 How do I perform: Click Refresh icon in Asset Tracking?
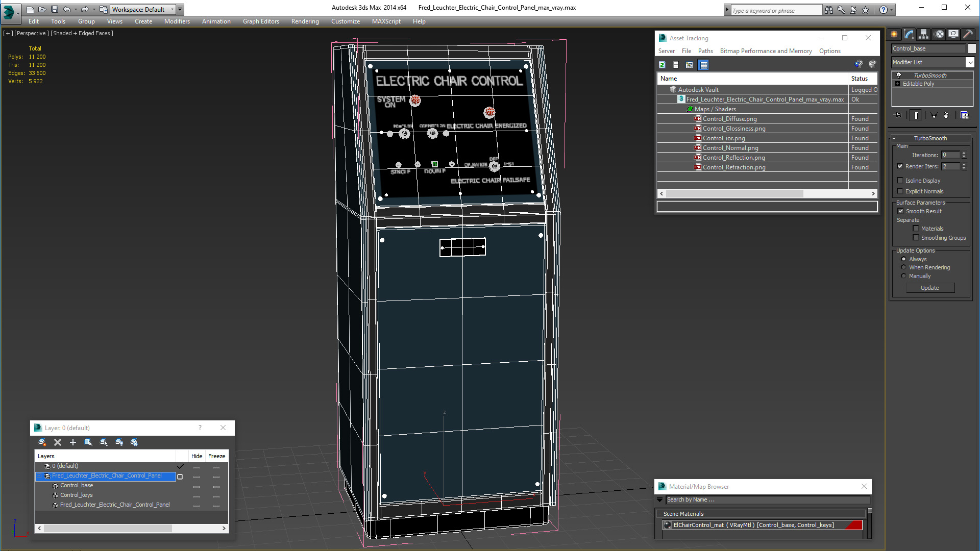[x=662, y=65]
